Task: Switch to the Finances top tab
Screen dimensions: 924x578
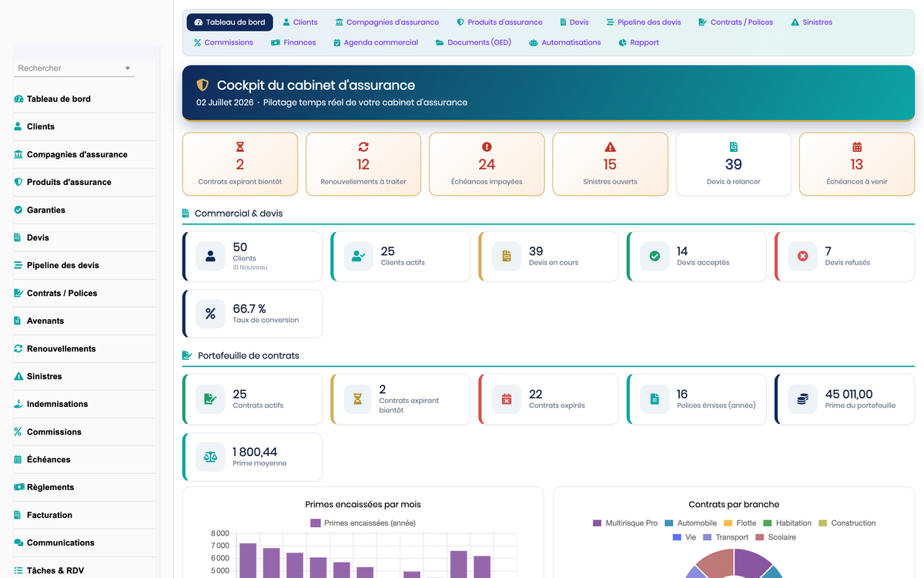Action: 293,42
